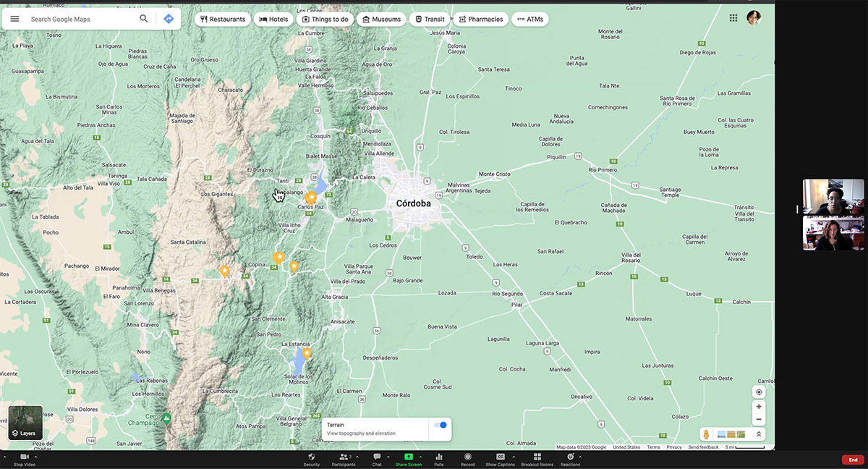The width and height of the screenshot is (868, 469).
Task: Zoom out with the minus button
Action: click(x=759, y=420)
